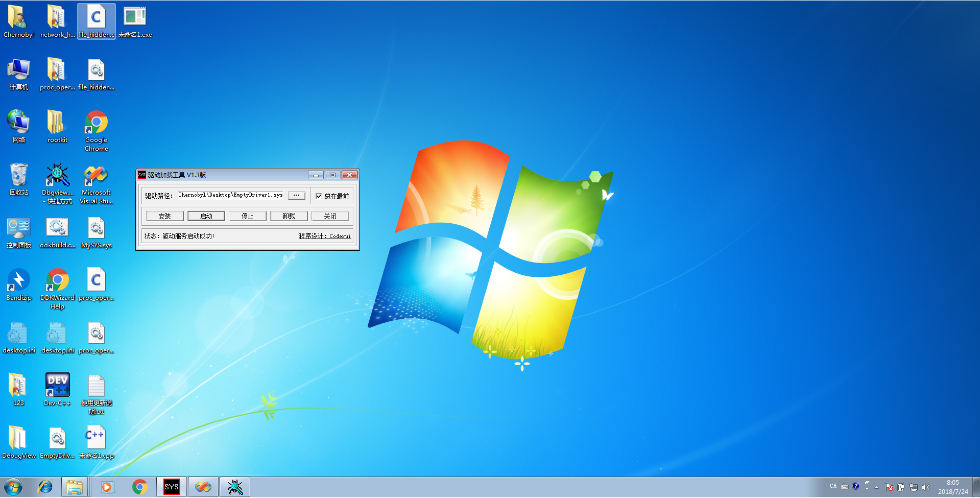Screen dimensions: 980x498
Task: Select the ddkbuild.c... file icon
Action: click(x=57, y=232)
